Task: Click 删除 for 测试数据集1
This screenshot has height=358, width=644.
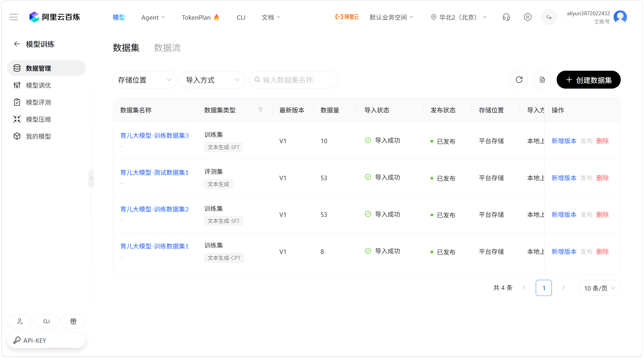Action: point(603,178)
